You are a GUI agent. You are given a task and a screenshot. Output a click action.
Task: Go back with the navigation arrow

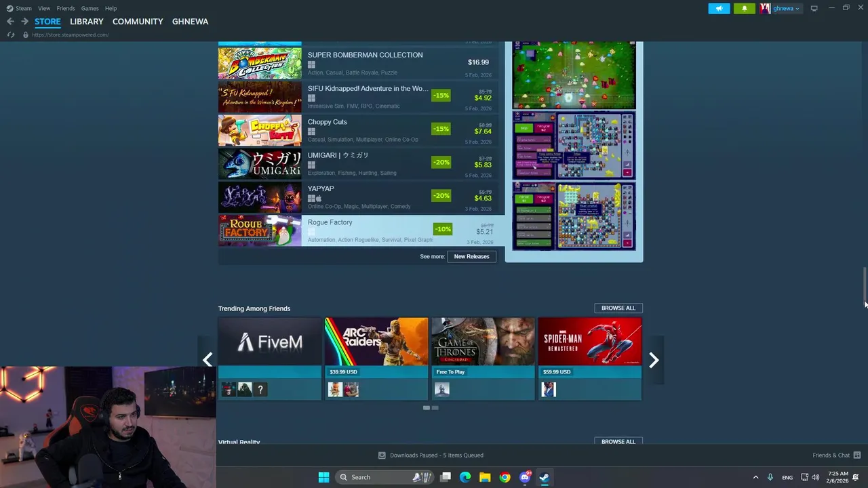click(x=10, y=22)
